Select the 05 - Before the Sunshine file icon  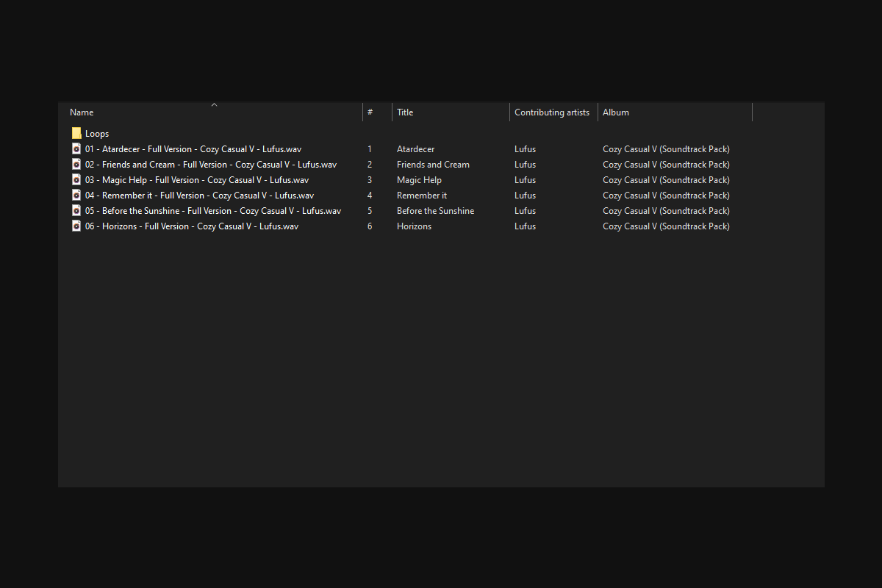pos(76,211)
